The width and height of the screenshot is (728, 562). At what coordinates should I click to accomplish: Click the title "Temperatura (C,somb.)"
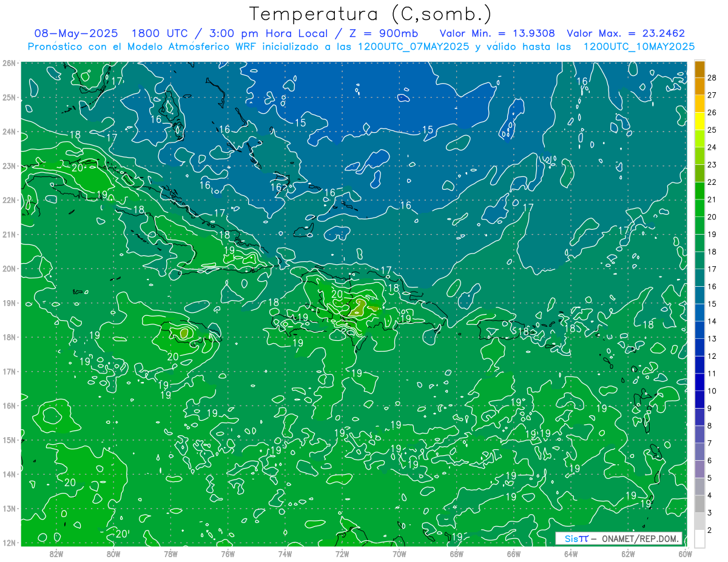click(x=370, y=13)
